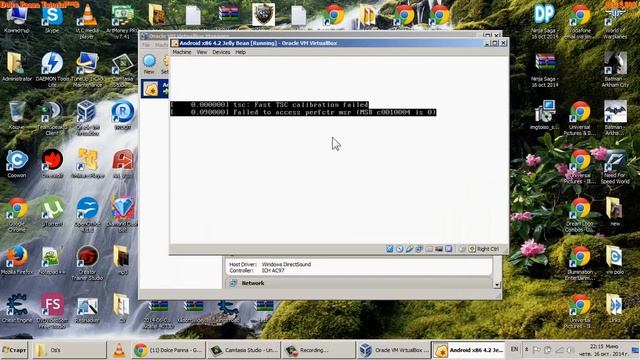The height and width of the screenshot is (360, 640).
Task: Open the DAEMON Tools Lite desktop shortcut
Action: [x=52, y=69]
